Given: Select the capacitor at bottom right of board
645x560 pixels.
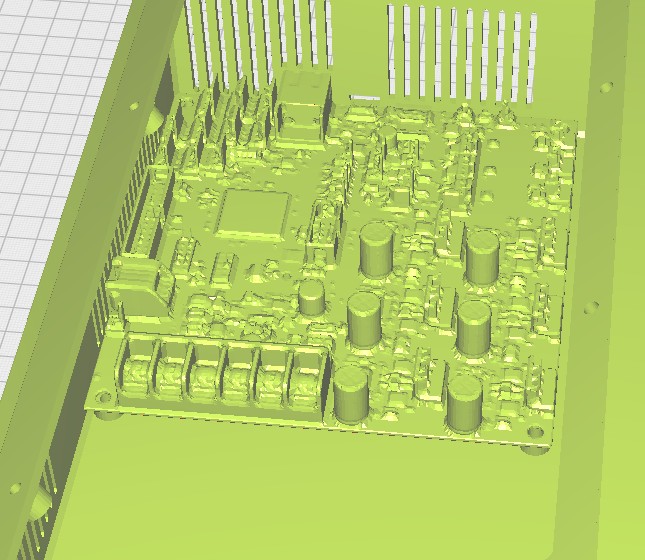Looking at the screenshot, I should (x=464, y=403).
